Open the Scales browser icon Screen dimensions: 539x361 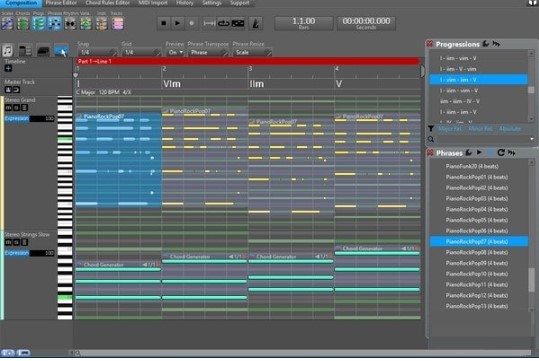tap(7, 24)
